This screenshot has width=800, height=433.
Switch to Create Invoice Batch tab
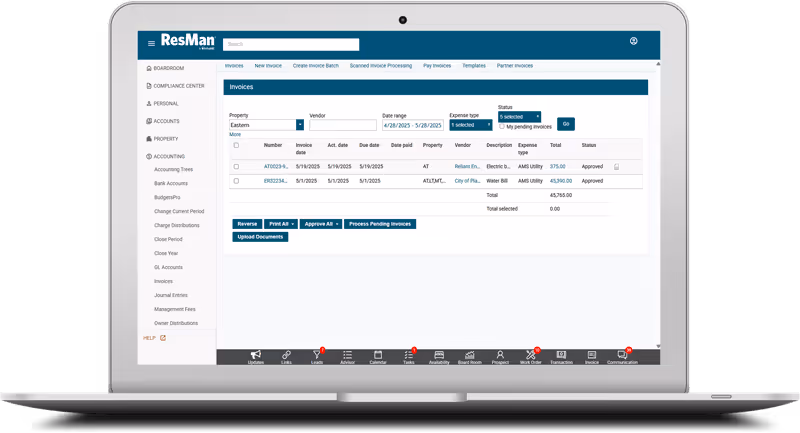click(x=316, y=66)
